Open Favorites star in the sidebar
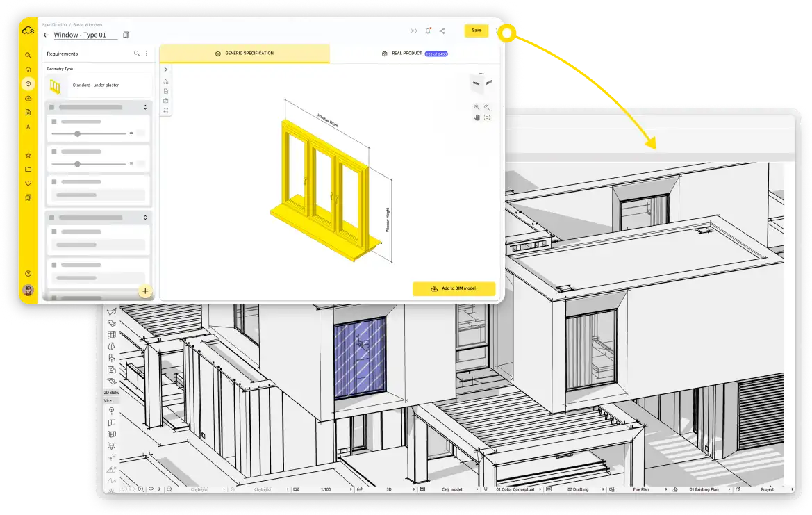The height and width of the screenshot is (515, 812). point(28,155)
